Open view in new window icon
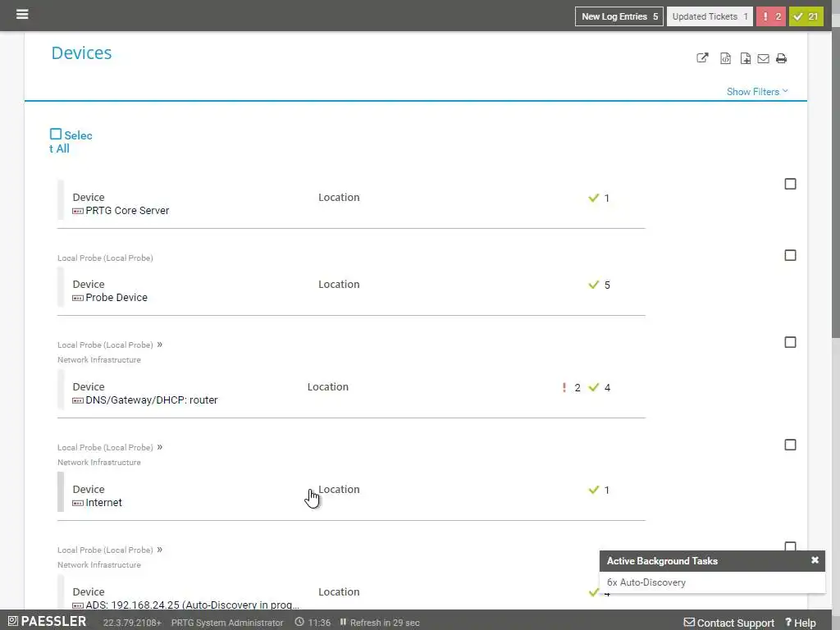 [702, 58]
